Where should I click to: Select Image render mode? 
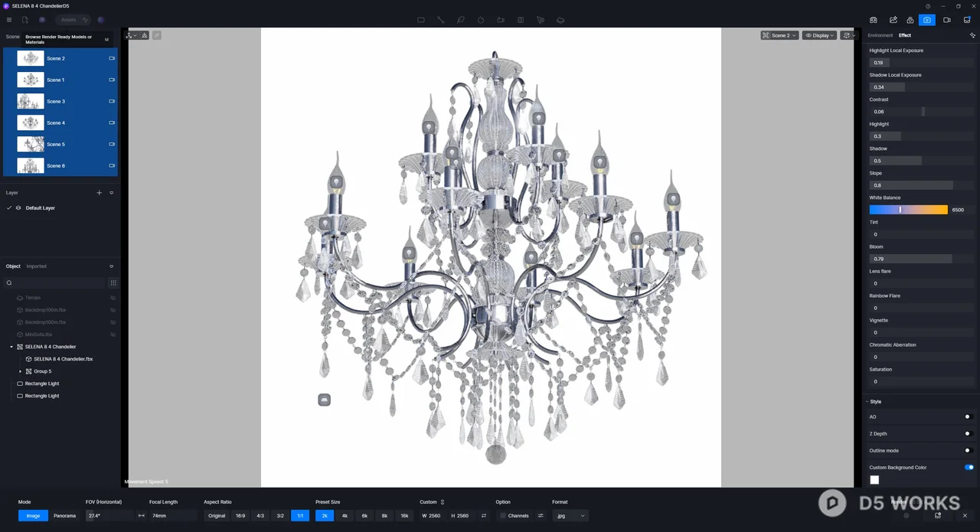(33, 516)
